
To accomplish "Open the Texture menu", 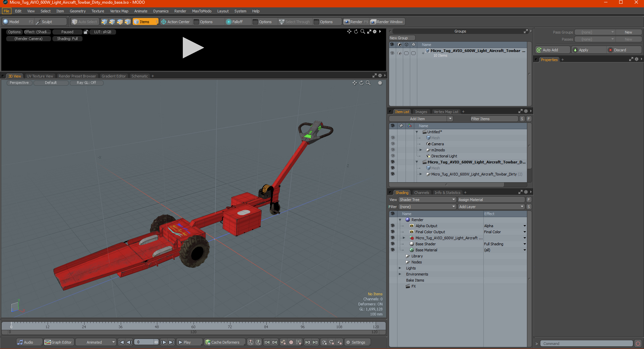I will click(x=98, y=11).
